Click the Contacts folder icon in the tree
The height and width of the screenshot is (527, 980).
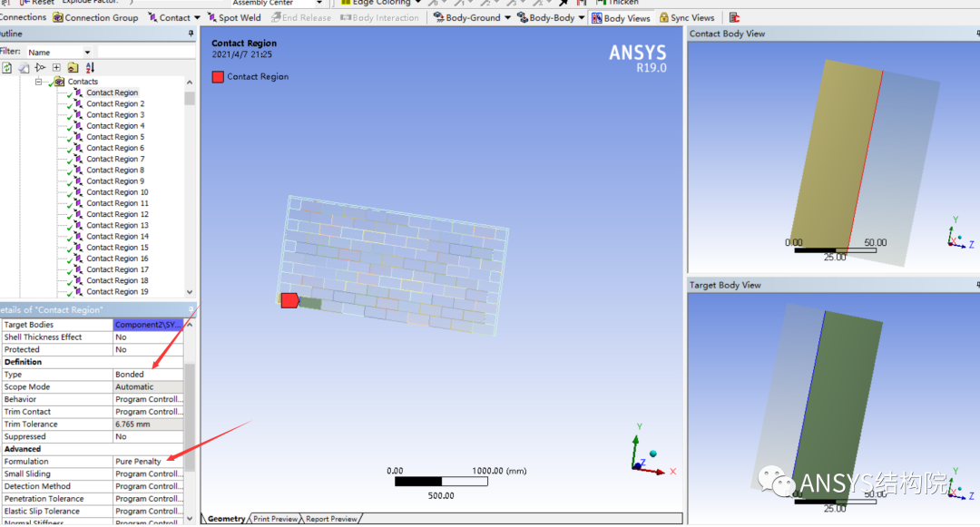click(x=59, y=81)
